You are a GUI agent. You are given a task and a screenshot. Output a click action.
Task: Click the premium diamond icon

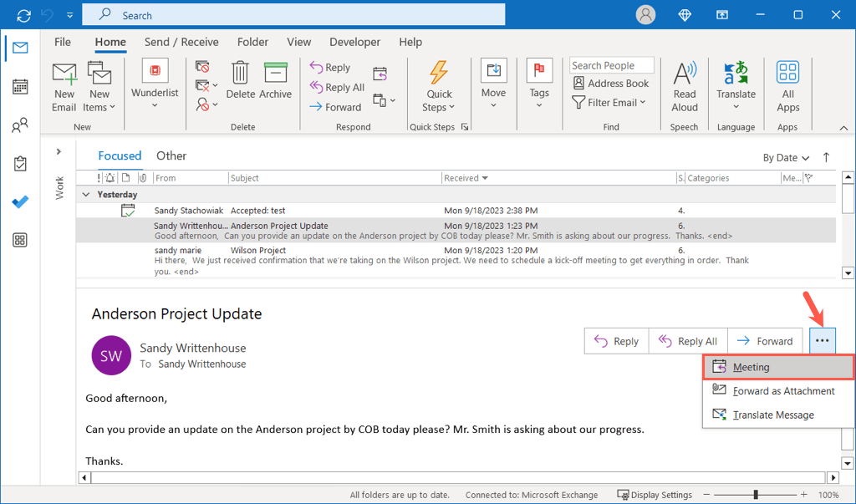pyautogui.click(x=685, y=15)
